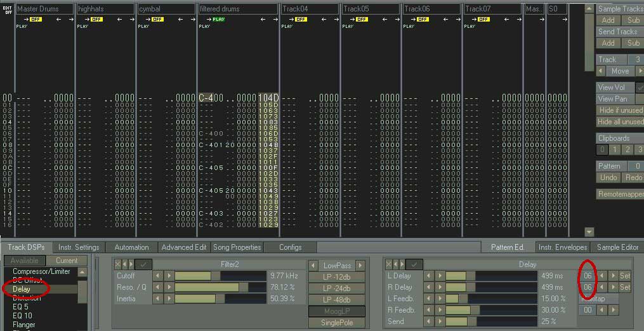The height and width of the screenshot is (331, 644).
Task: Click the Cutoff decrease arrow in Filter2
Action: (157, 276)
